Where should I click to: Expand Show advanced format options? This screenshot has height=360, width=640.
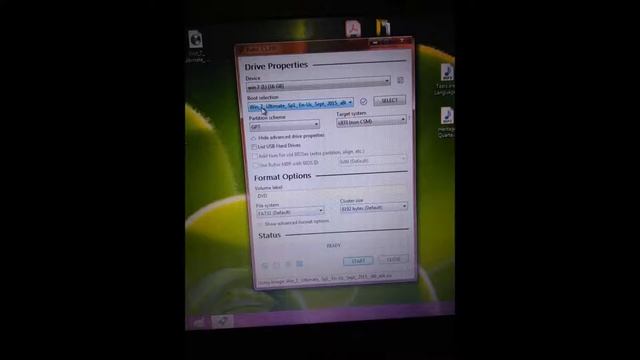pos(294,223)
